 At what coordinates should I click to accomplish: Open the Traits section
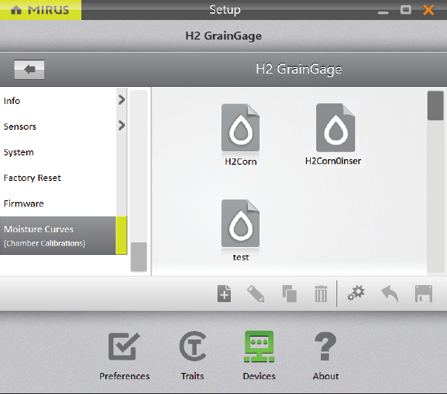(x=193, y=356)
